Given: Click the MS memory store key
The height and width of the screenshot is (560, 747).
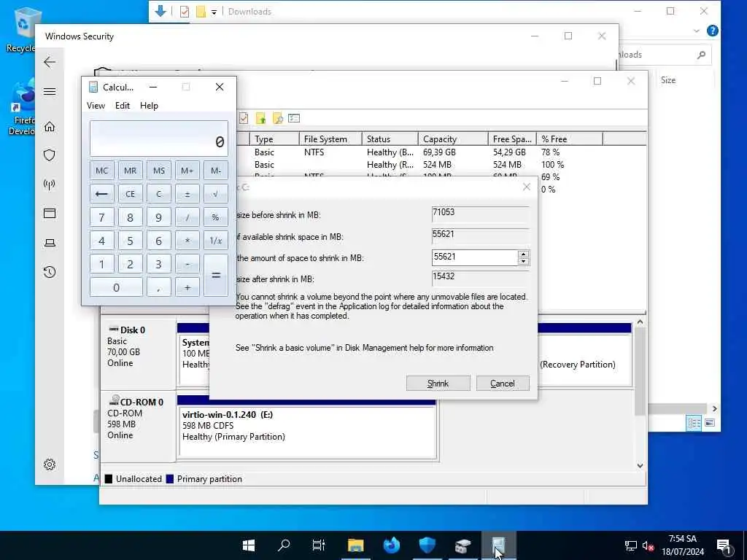Looking at the screenshot, I should coord(158,171).
